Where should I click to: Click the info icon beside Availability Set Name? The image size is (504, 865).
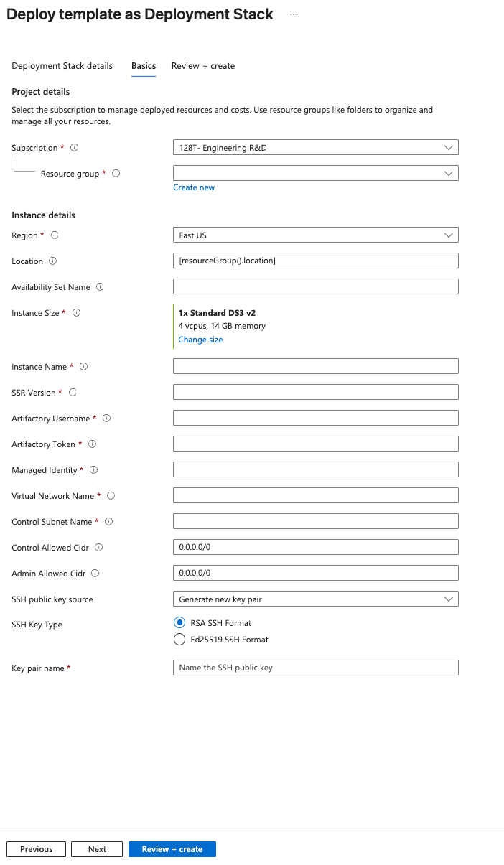[100, 287]
